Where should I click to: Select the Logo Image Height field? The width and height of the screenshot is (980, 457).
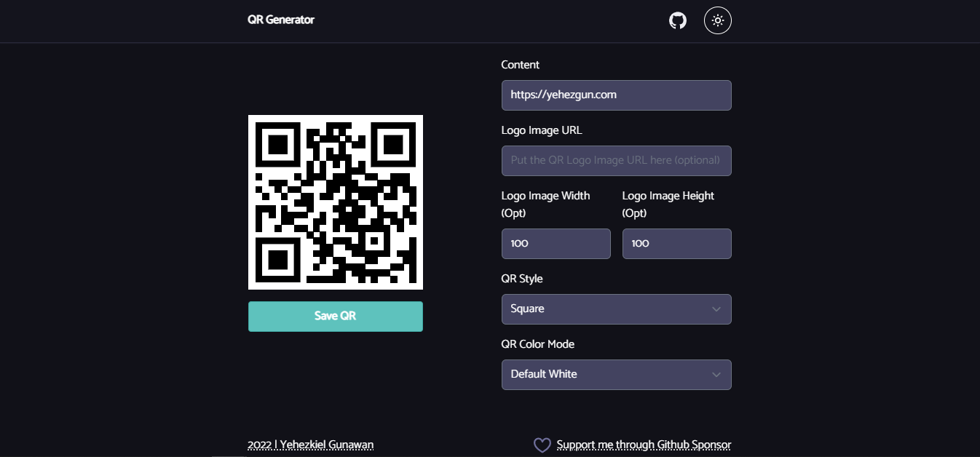677,244
